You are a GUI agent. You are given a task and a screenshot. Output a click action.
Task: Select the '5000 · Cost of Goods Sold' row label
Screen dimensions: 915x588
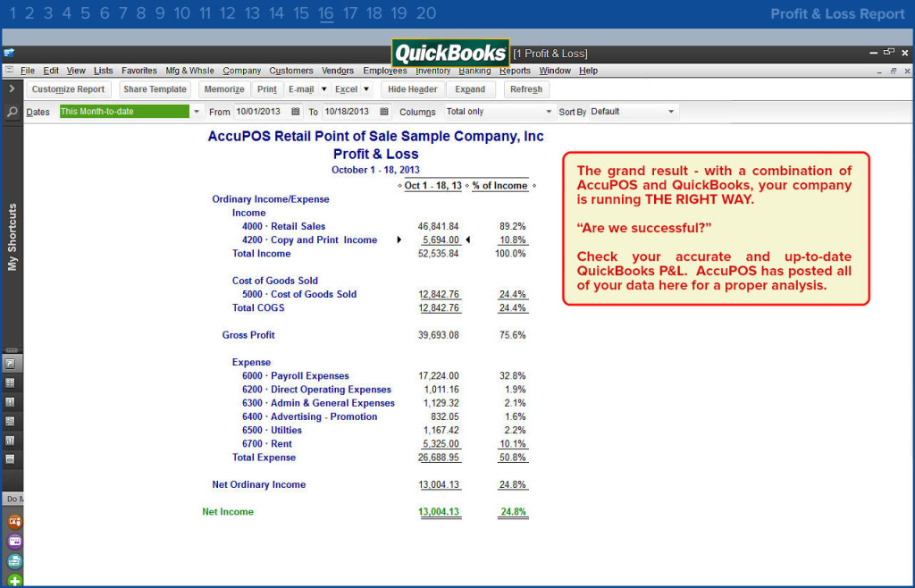pos(299,295)
